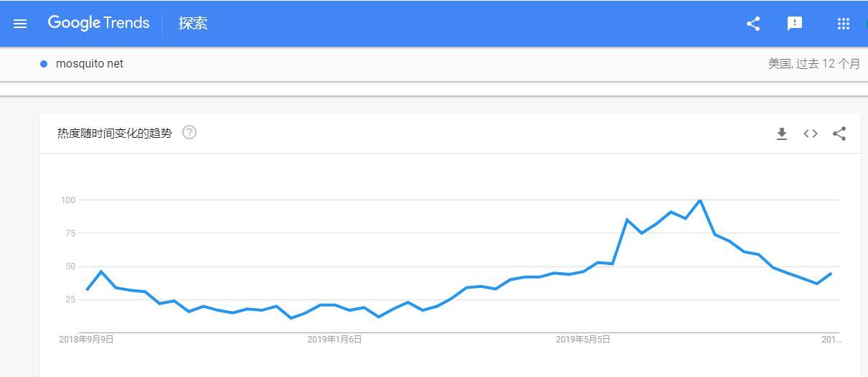The width and height of the screenshot is (868, 377).
Task: Click the trend line's first data point
Action: tap(87, 290)
